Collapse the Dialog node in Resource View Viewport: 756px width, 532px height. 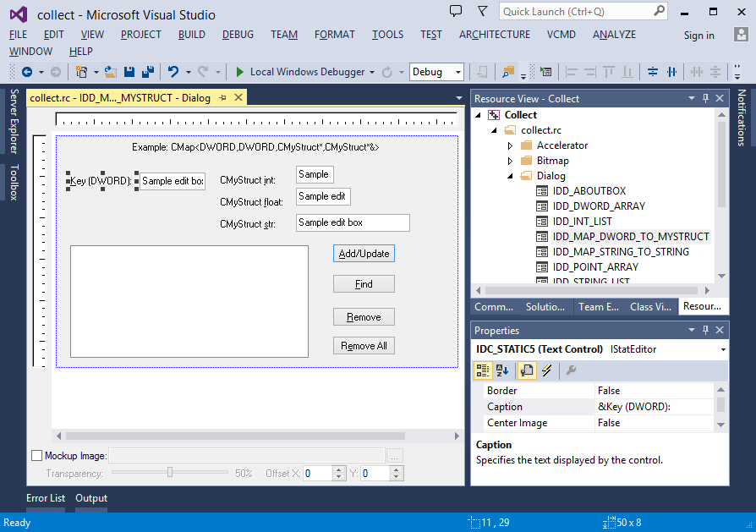tap(511, 175)
